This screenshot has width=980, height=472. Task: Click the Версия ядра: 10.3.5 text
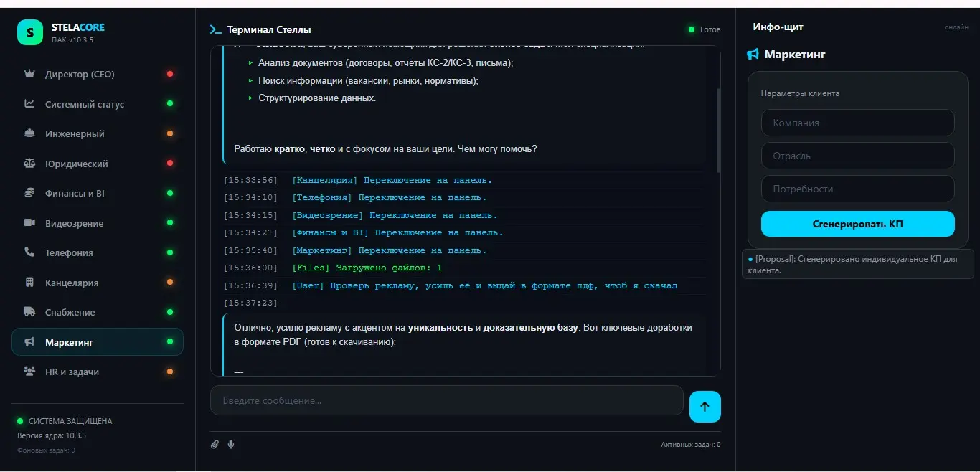coord(52,435)
